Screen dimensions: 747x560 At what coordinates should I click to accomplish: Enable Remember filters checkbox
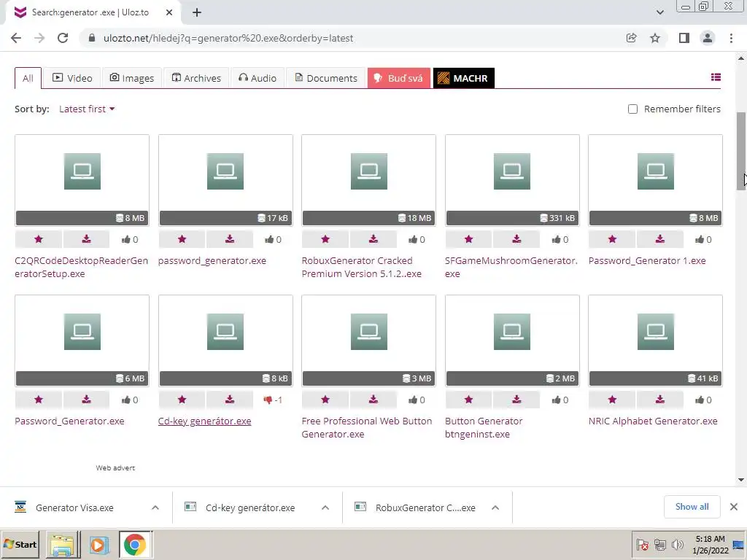coord(632,109)
